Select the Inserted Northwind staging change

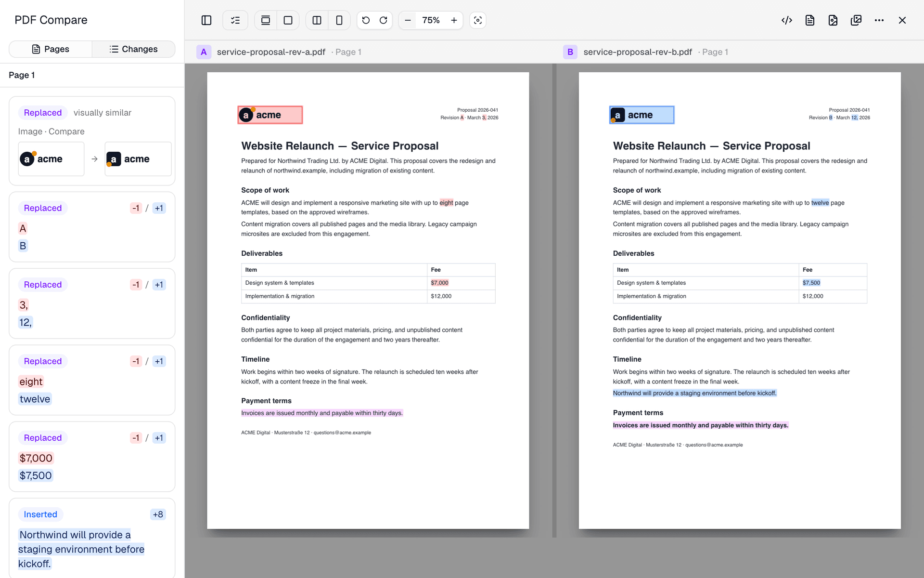pyautogui.click(x=92, y=539)
